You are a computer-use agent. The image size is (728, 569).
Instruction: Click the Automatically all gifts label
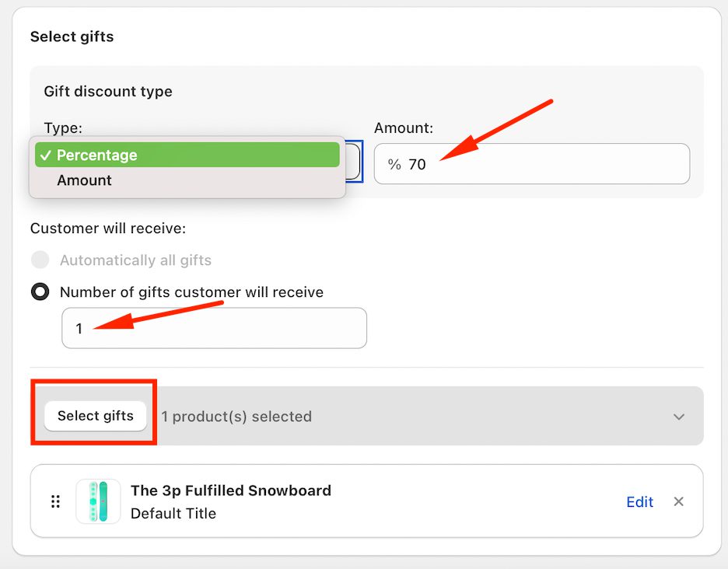(135, 260)
